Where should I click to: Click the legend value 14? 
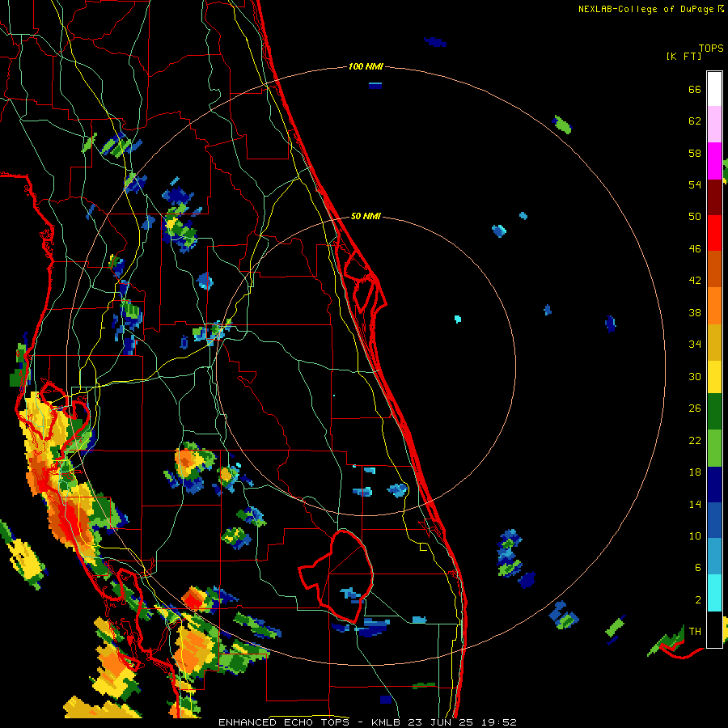[695, 504]
